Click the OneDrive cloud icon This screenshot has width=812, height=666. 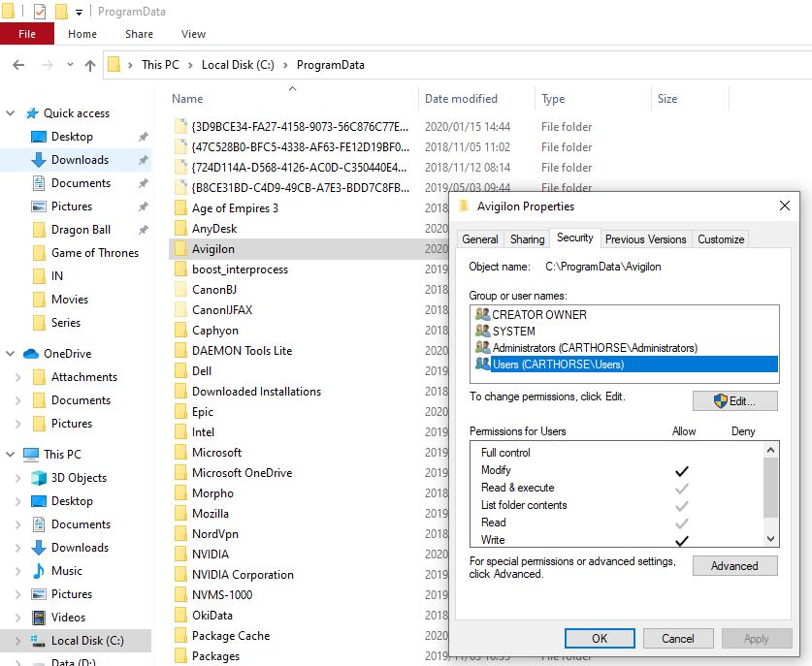(x=31, y=354)
